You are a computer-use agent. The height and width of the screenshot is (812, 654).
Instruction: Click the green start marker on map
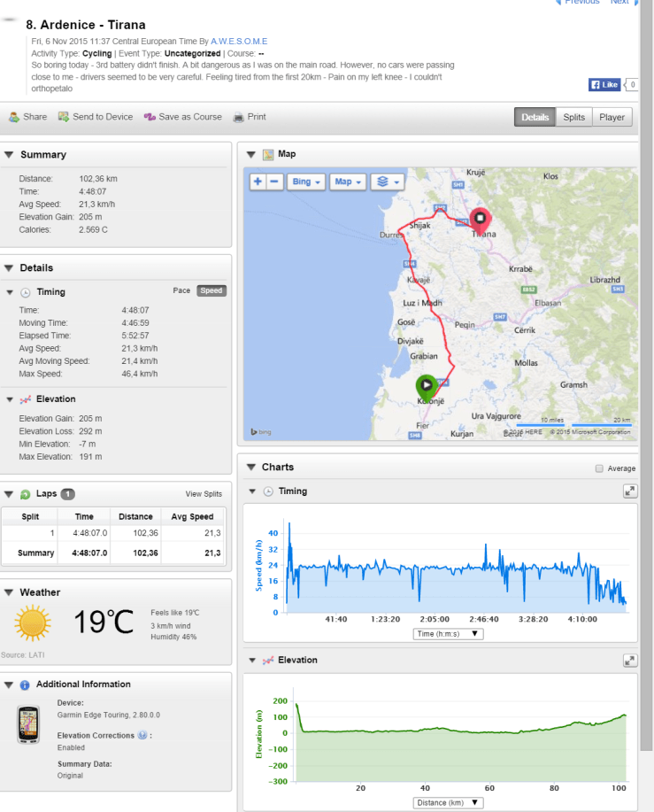tap(427, 385)
